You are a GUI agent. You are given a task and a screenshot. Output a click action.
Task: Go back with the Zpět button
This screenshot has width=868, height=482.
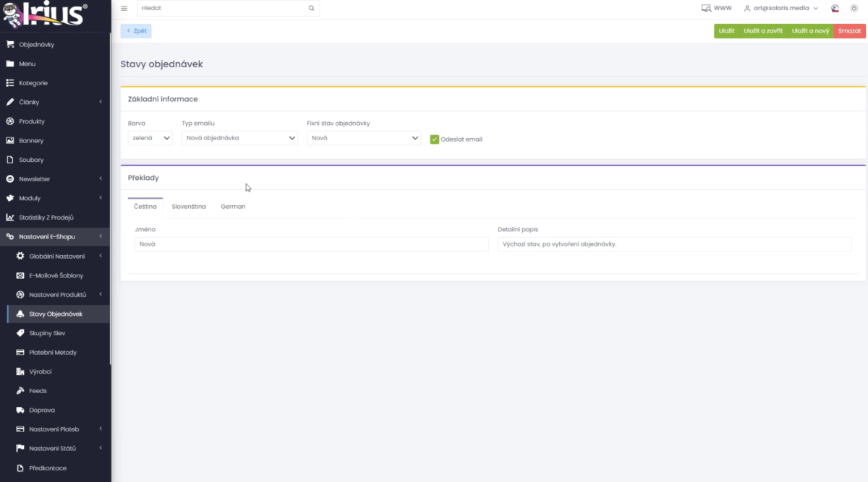click(x=136, y=31)
